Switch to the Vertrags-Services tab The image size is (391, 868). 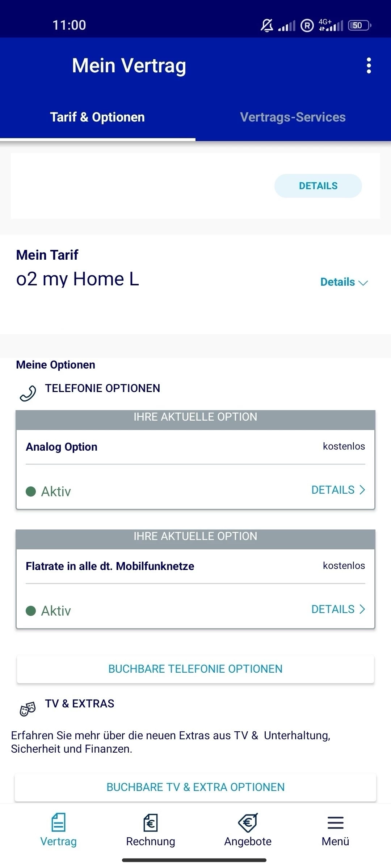coord(293,117)
